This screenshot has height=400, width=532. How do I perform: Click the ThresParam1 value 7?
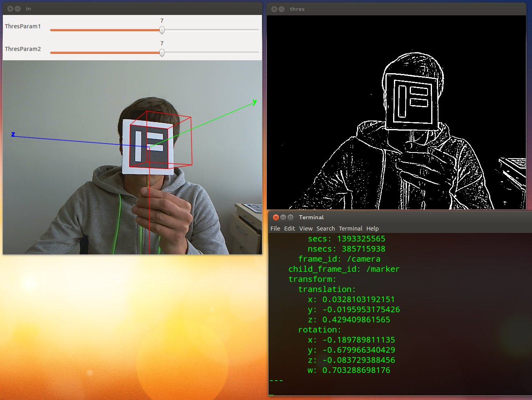(x=162, y=21)
